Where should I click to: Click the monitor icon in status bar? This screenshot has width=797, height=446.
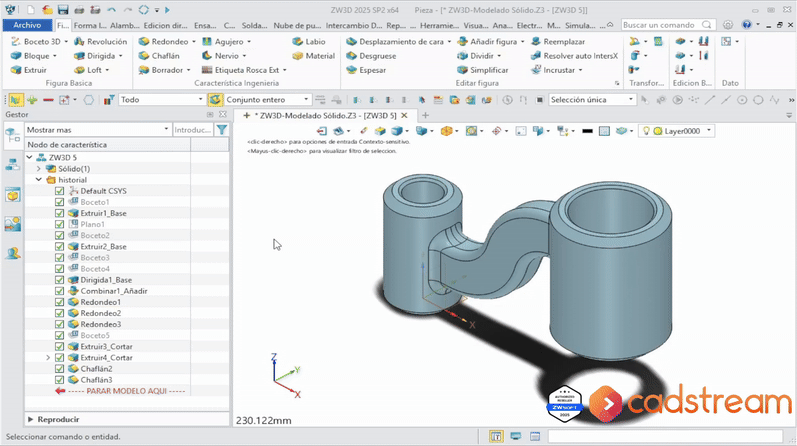pyautogui.click(x=515, y=436)
